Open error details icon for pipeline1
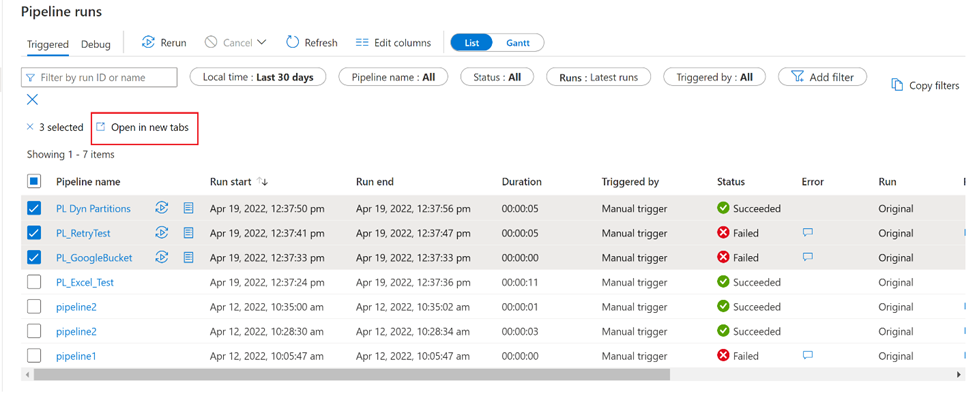This screenshot has width=975, height=398. (x=808, y=356)
